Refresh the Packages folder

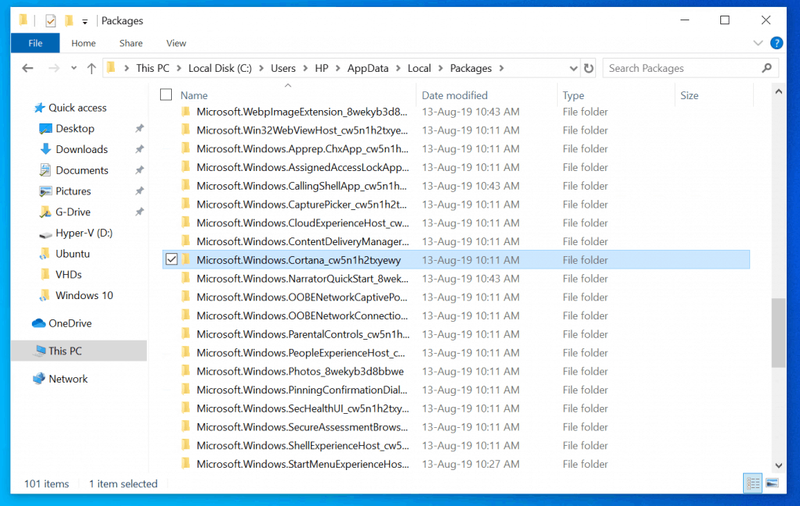click(589, 68)
